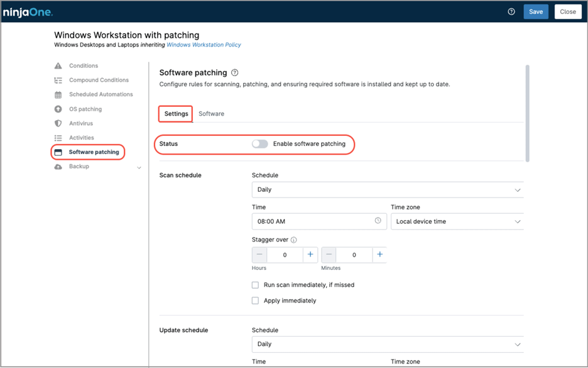Image resolution: width=588 pixels, height=368 pixels.
Task: Open the Compound Conditions icon
Action: (x=57, y=80)
